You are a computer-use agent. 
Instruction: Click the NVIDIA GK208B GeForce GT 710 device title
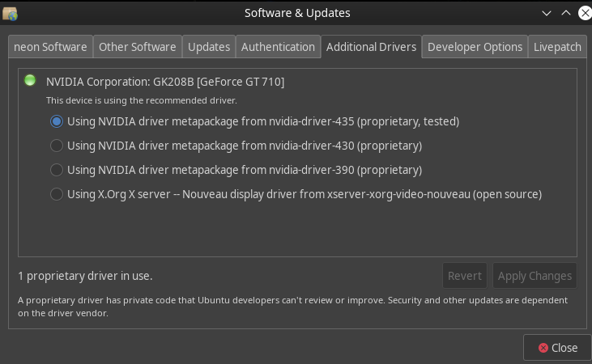165,82
